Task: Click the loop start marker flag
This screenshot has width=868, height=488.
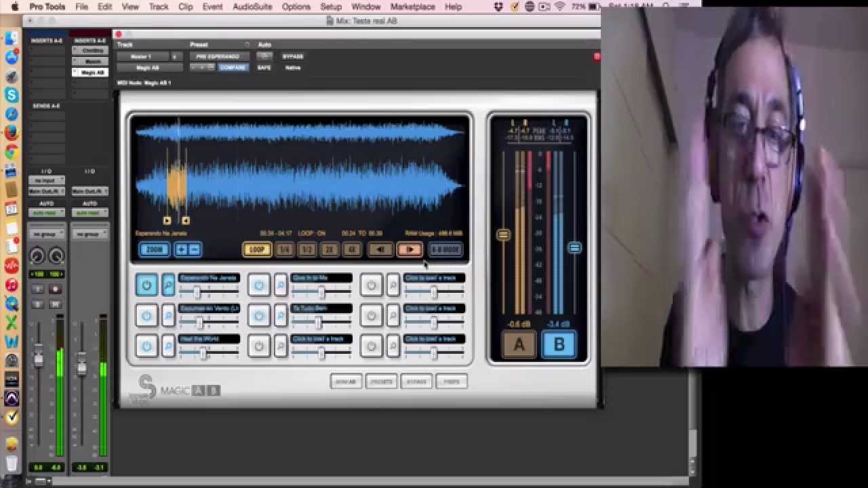Action: [x=167, y=220]
